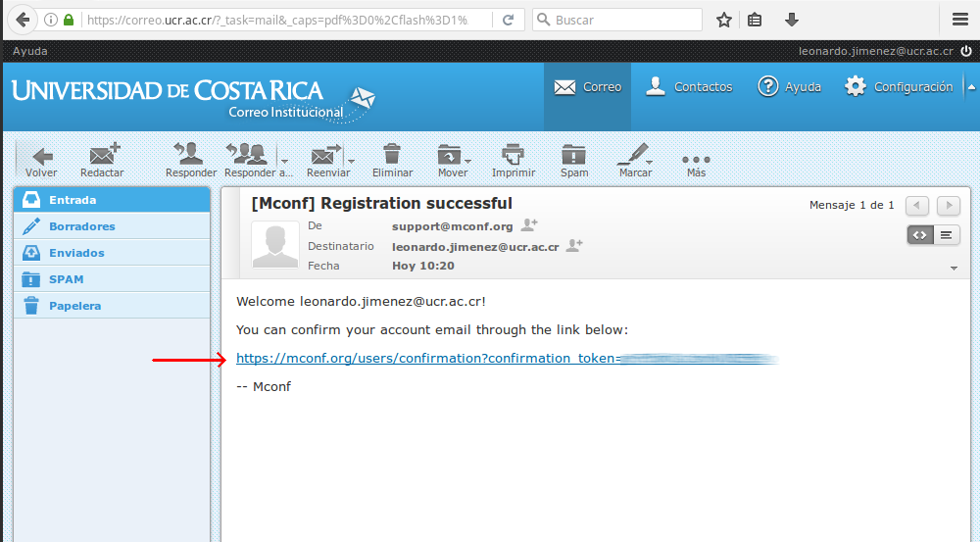The height and width of the screenshot is (542, 980).
Task: Select the Borradores folder
Action: coord(82,226)
